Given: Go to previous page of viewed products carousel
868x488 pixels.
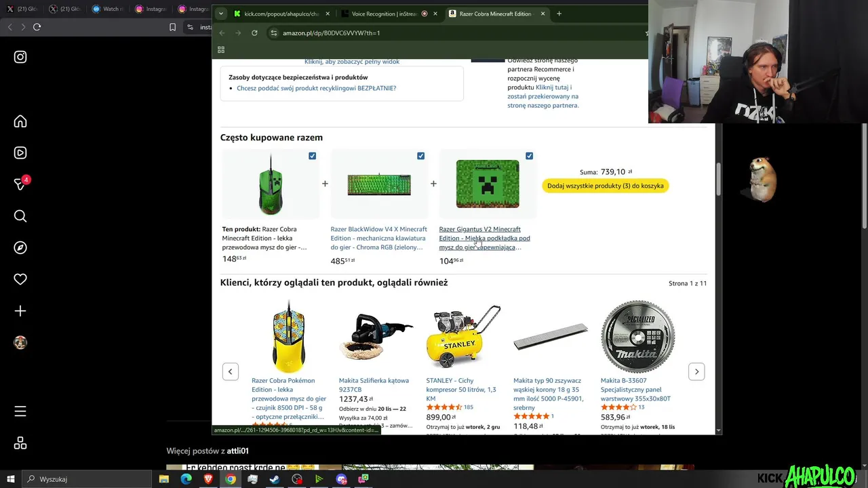Looking at the screenshot, I should click(x=230, y=371).
